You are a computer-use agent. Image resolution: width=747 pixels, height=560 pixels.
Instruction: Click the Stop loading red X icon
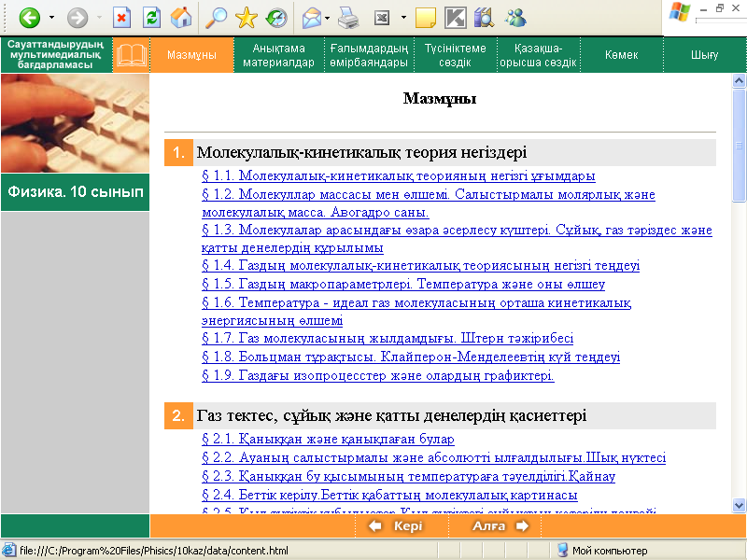click(x=122, y=17)
